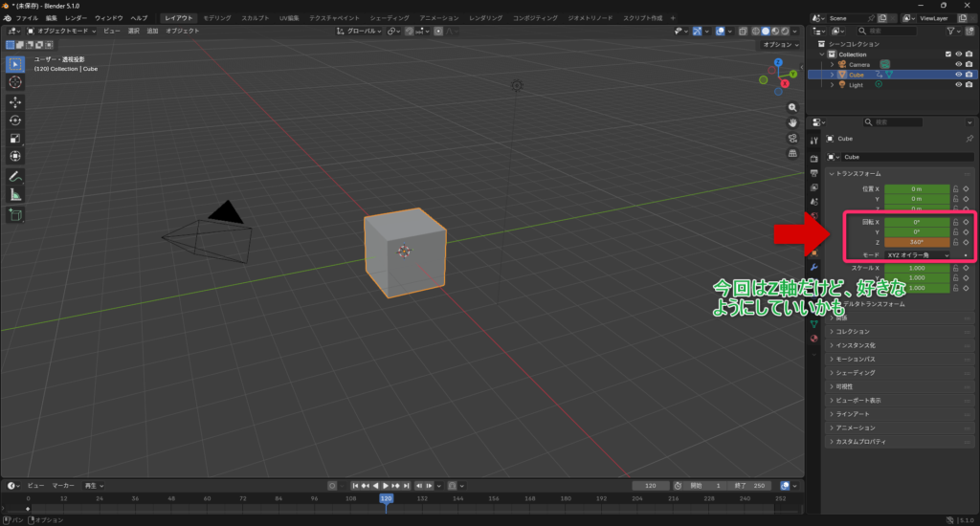Image resolution: width=980 pixels, height=526 pixels.
Task: Open the Render menu in the menu bar
Action: [x=76, y=18]
